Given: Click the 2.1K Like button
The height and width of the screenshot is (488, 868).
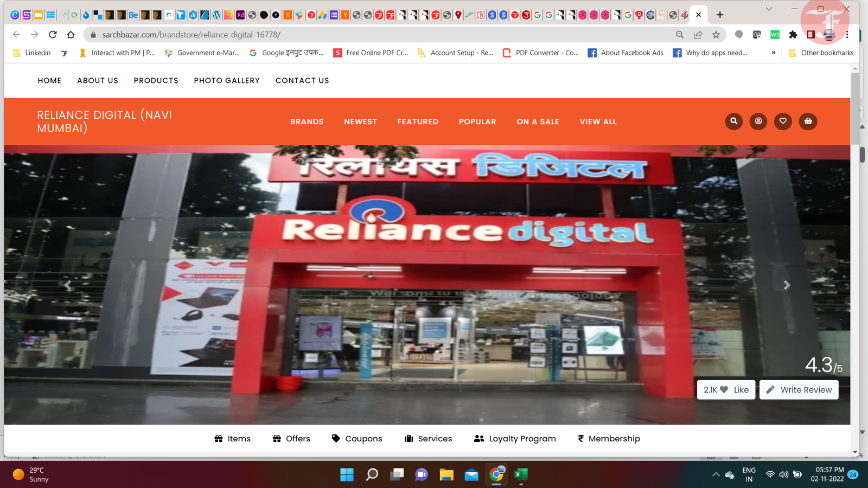Looking at the screenshot, I should pyautogui.click(x=726, y=389).
